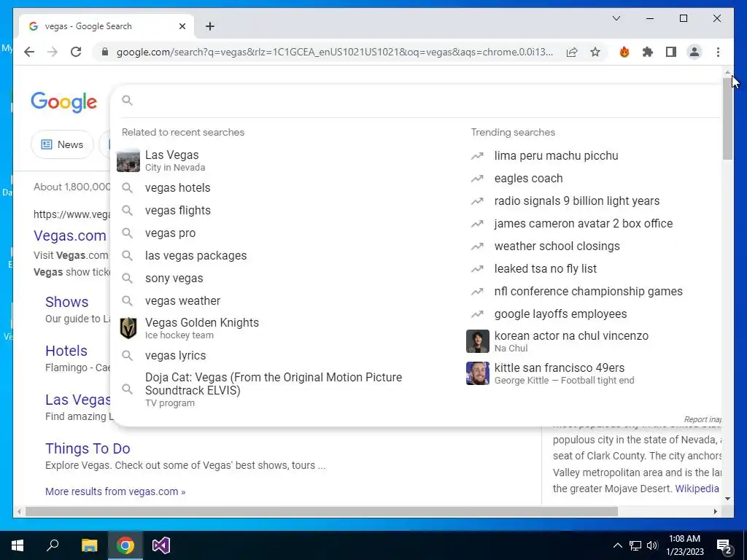Open the Chrome three-dot menu

coord(718,52)
